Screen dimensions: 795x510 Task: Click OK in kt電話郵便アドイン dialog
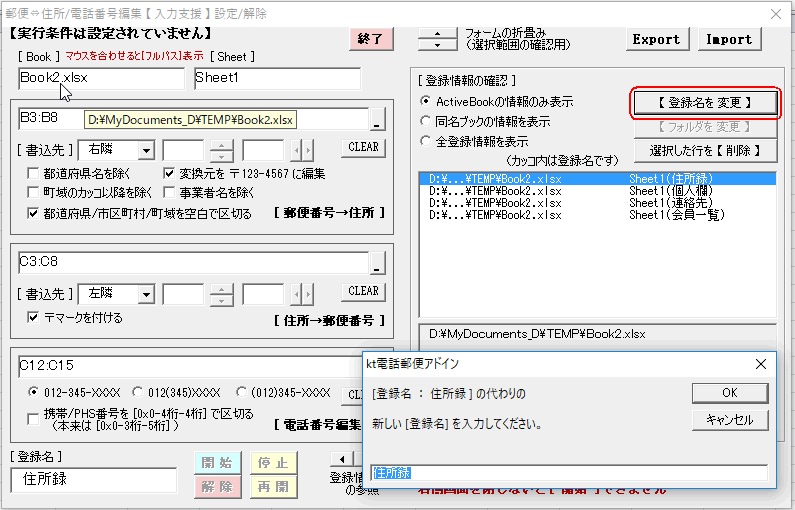[x=730, y=393]
